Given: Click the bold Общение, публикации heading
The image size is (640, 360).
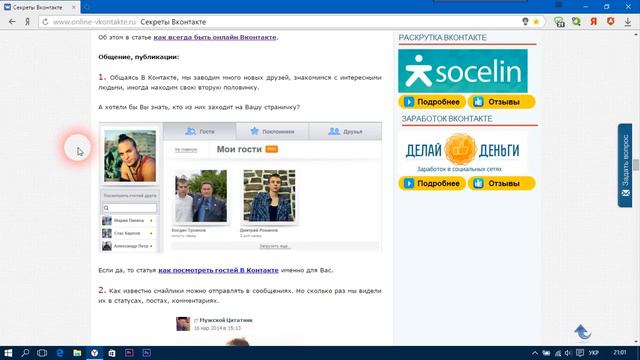Looking at the screenshot, I should click(138, 57).
